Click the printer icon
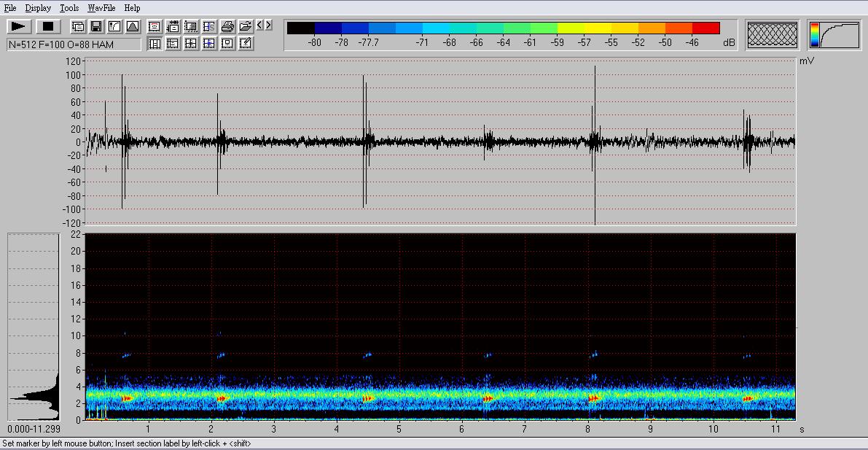This screenshot has width=868, height=450. click(x=227, y=27)
